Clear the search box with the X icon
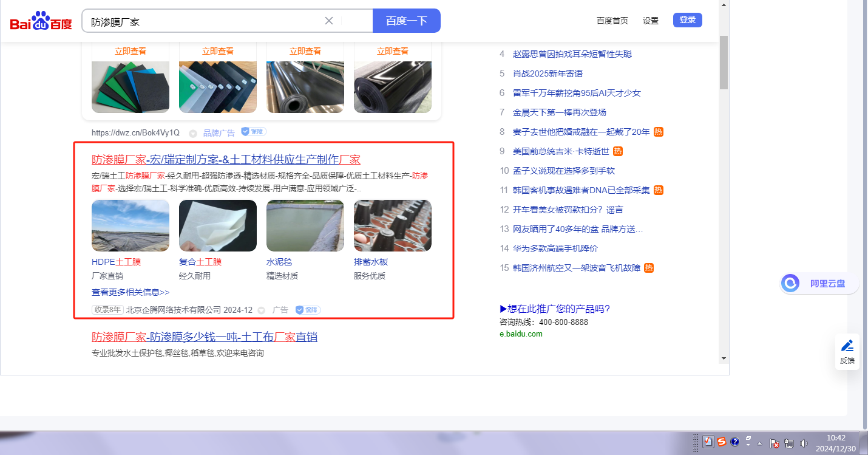This screenshot has height=455, width=868. 329,21
